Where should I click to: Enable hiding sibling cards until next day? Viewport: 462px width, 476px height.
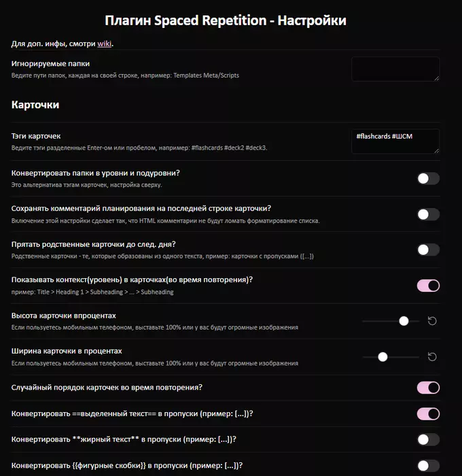click(428, 250)
